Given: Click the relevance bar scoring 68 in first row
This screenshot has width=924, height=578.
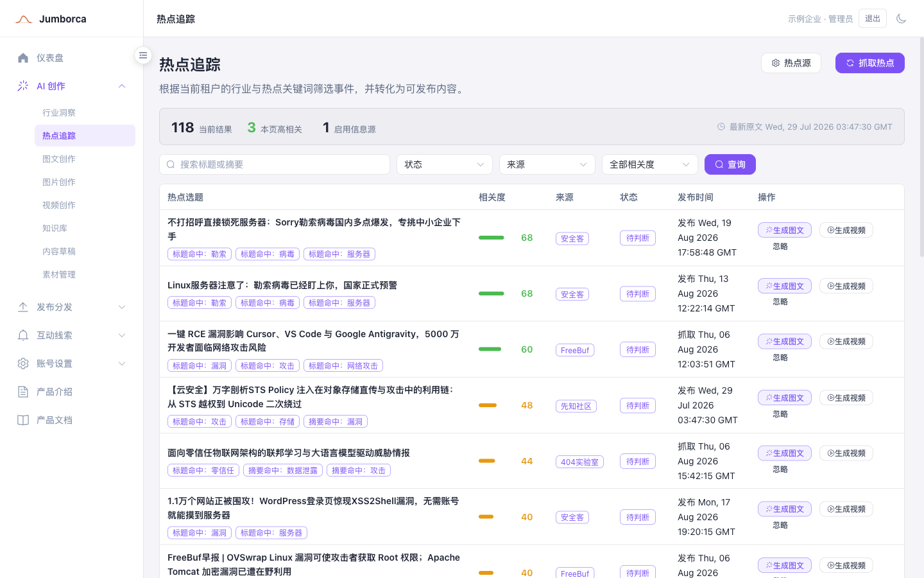Looking at the screenshot, I should [x=492, y=238].
